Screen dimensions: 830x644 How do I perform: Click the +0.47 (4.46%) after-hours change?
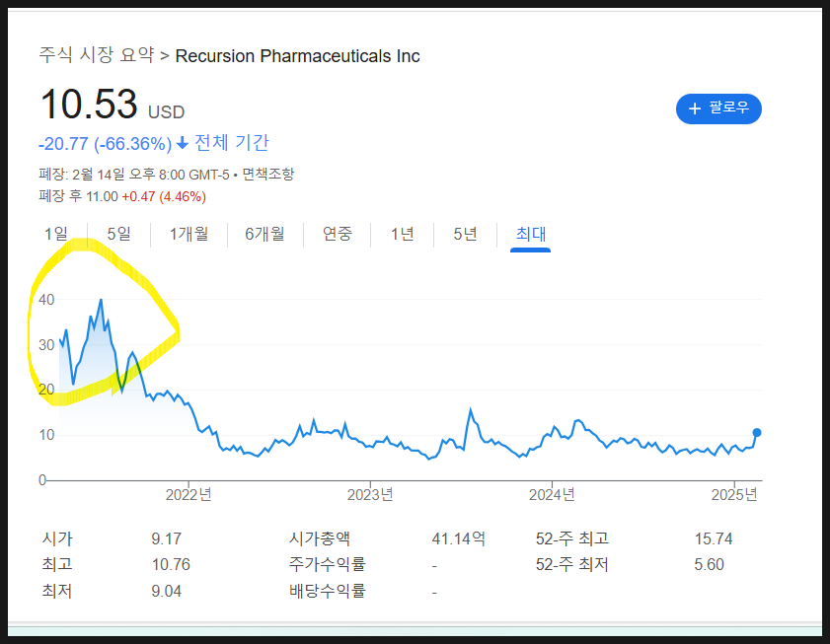pos(164,197)
